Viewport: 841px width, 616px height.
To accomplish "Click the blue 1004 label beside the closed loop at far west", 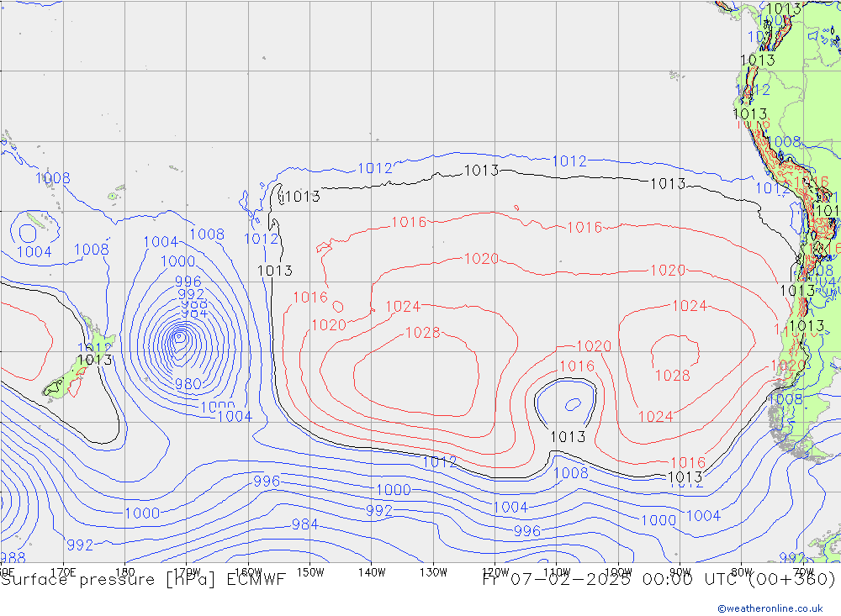I will coord(34,251).
